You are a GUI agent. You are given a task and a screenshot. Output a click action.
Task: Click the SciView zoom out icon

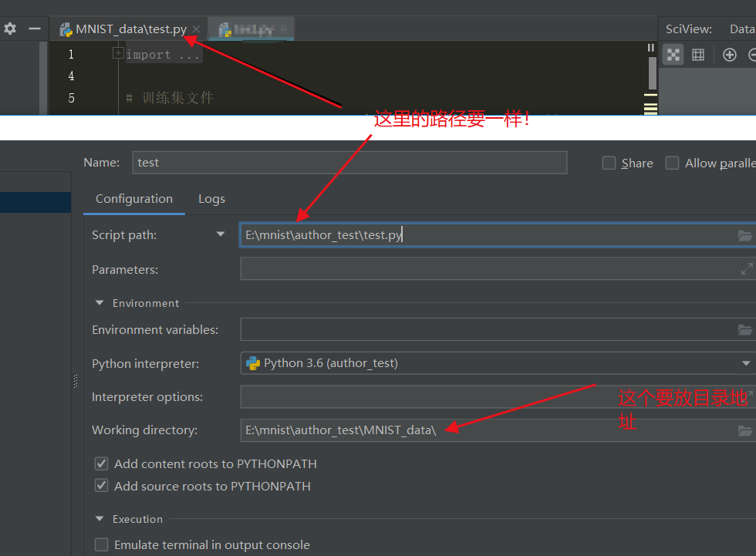click(x=752, y=55)
